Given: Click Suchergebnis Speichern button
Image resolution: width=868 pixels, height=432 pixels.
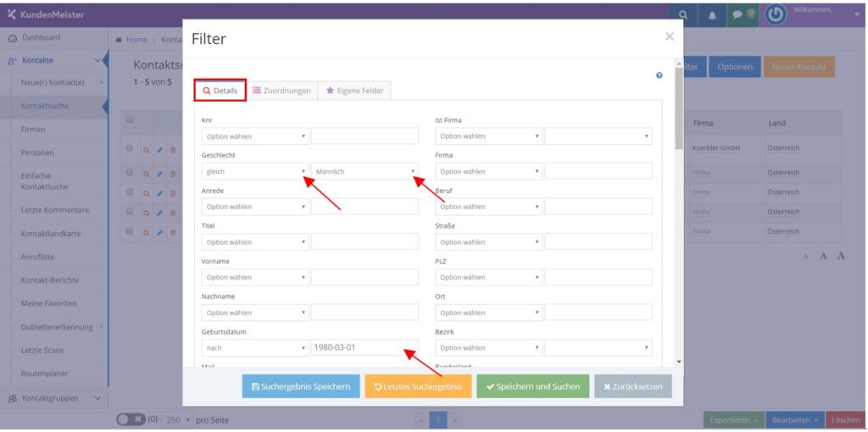Looking at the screenshot, I should click(x=301, y=386).
